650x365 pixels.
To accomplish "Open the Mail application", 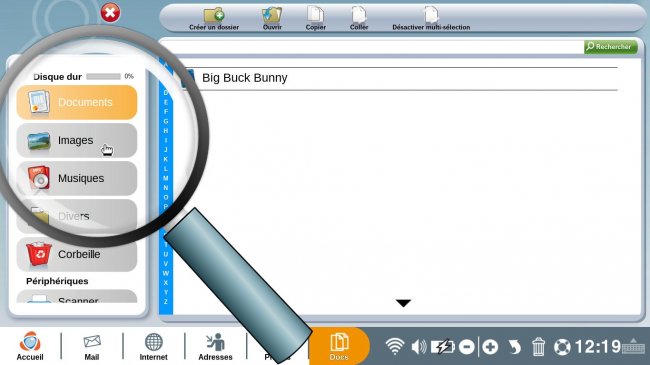I will 92,347.
